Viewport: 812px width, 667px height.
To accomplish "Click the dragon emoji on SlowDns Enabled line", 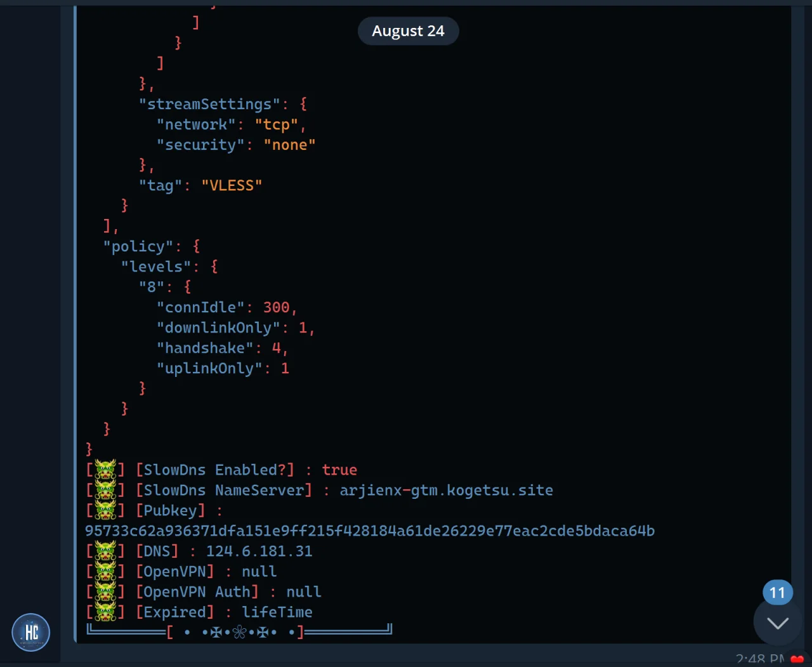I will pyautogui.click(x=105, y=470).
